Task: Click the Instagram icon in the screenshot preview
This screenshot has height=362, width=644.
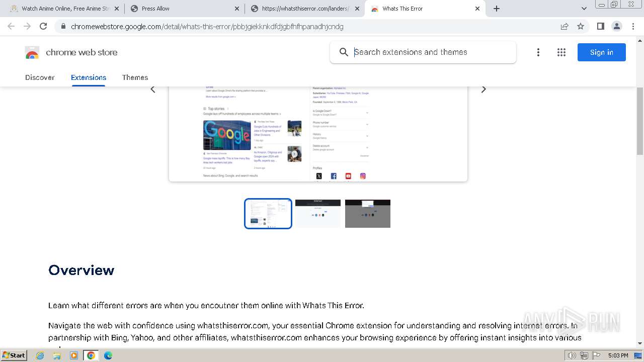Action: pyautogui.click(x=363, y=176)
